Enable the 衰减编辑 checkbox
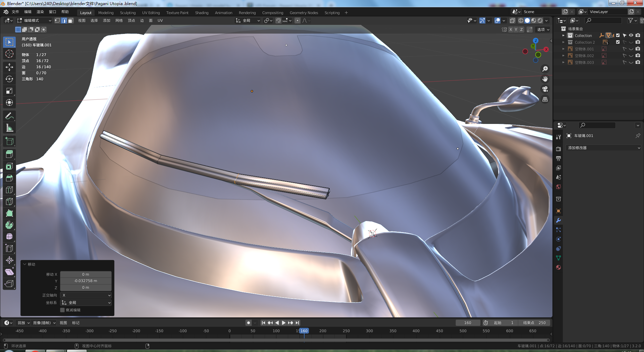644x352 pixels. click(x=62, y=310)
